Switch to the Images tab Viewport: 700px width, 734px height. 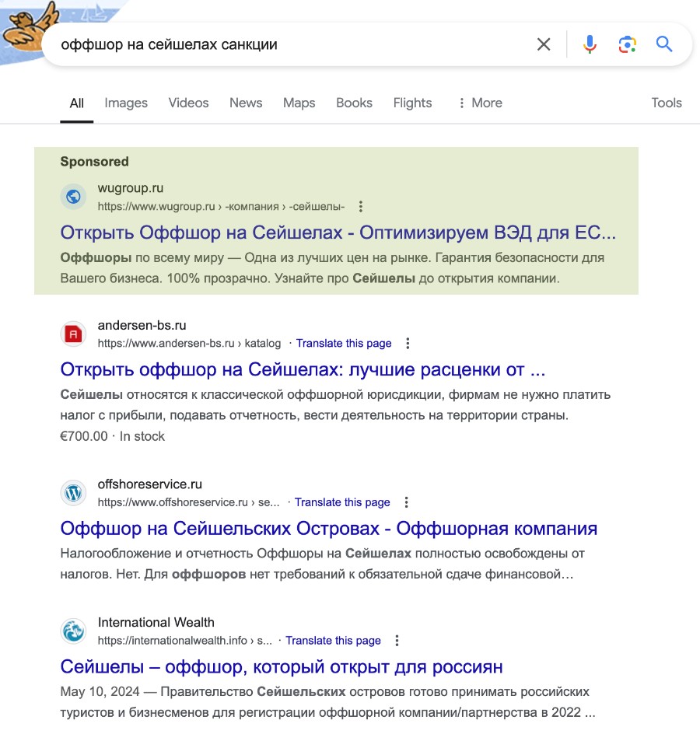coord(125,103)
